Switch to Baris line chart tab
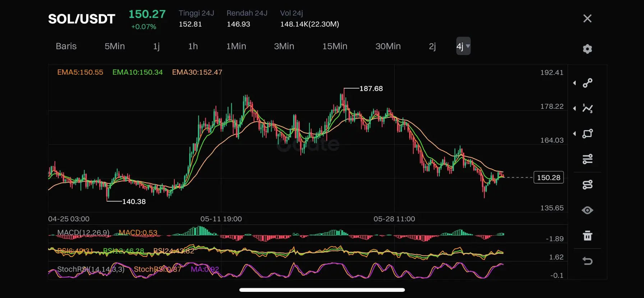 (66, 46)
